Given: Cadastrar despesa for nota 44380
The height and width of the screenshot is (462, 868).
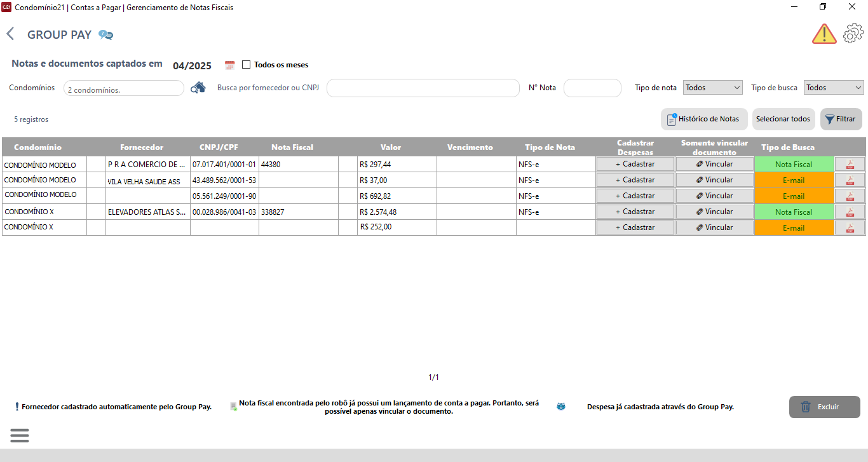Looking at the screenshot, I should 635,164.
